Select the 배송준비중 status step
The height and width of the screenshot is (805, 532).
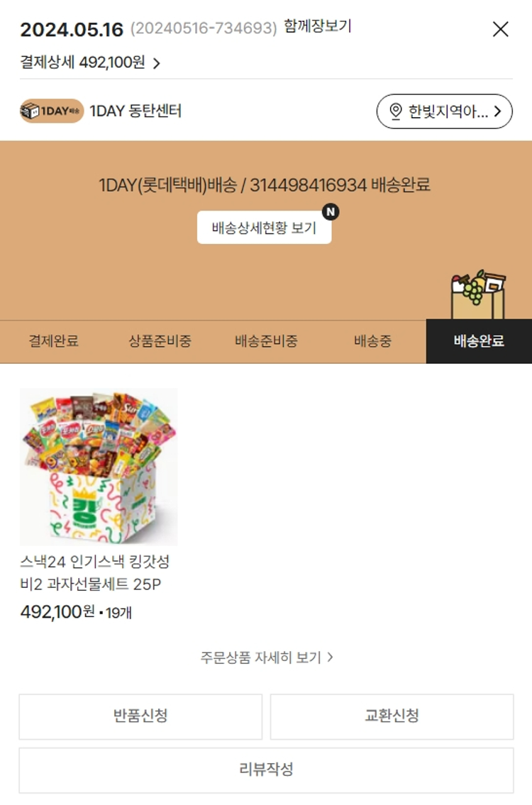pyautogui.click(x=266, y=341)
